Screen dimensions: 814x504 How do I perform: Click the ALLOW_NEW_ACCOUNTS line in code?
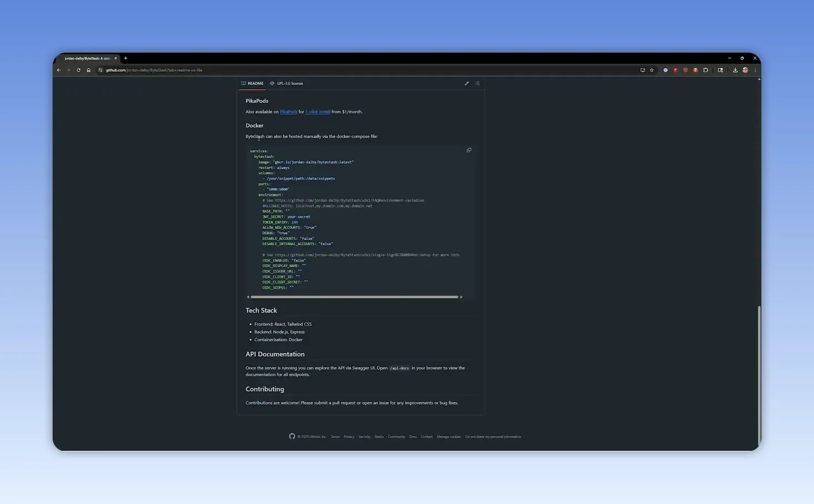[290, 228]
